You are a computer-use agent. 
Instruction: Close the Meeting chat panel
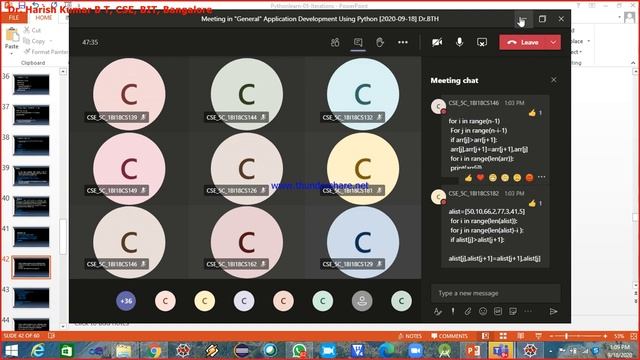coord(553,80)
